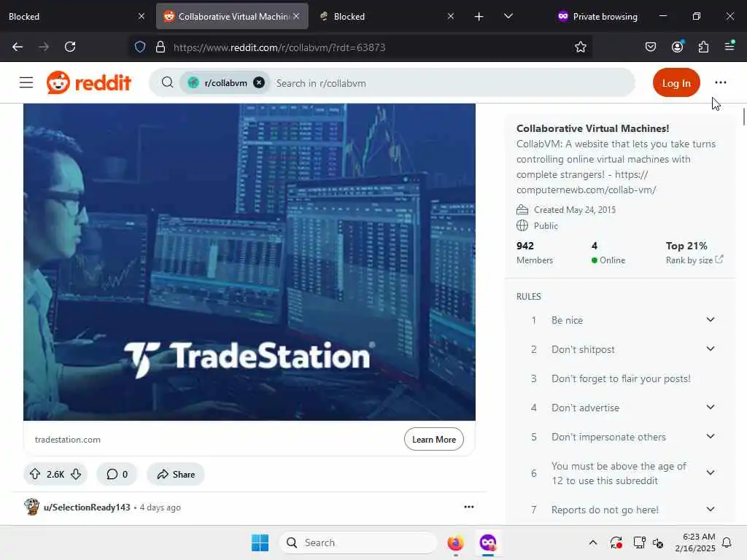Go to Reddit home via logo
747x560 pixels.
(x=88, y=82)
